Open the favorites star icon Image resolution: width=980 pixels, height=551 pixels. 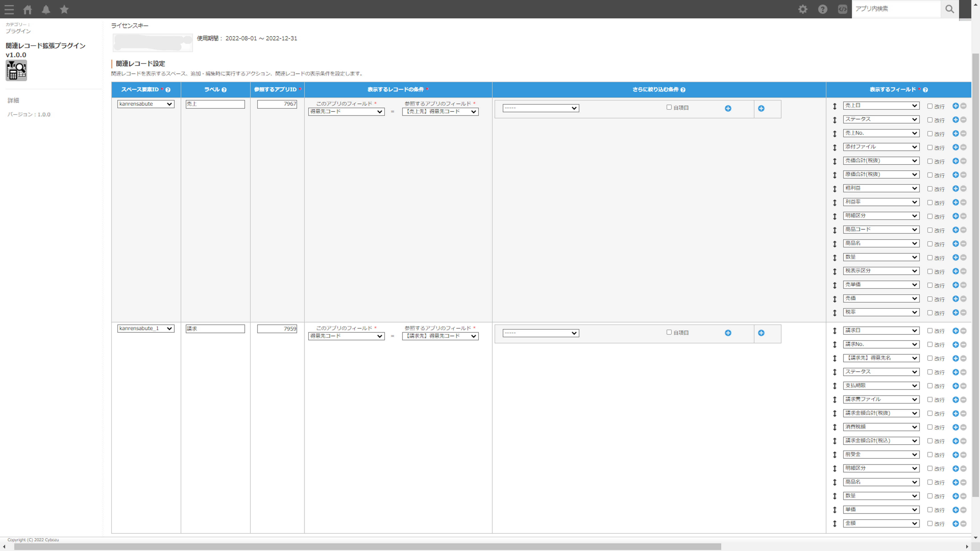(x=64, y=9)
